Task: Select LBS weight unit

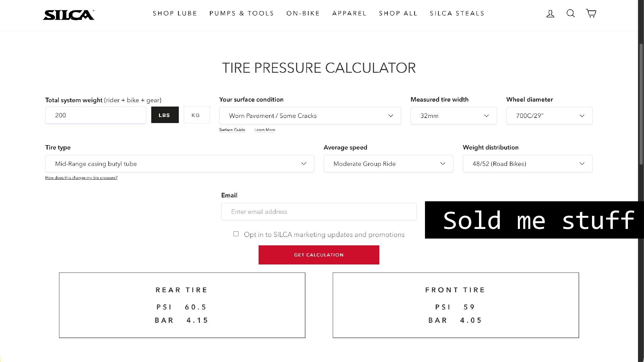Action: tap(165, 115)
